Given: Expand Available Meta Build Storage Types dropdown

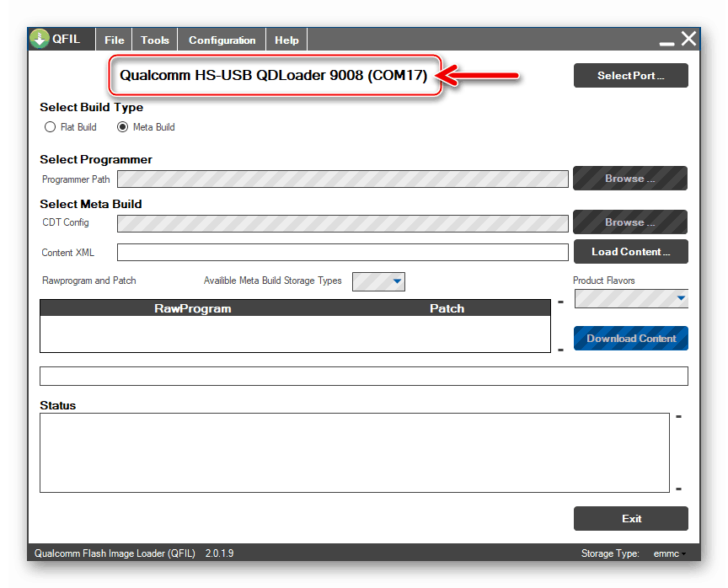Looking at the screenshot, I should [378, 281].
